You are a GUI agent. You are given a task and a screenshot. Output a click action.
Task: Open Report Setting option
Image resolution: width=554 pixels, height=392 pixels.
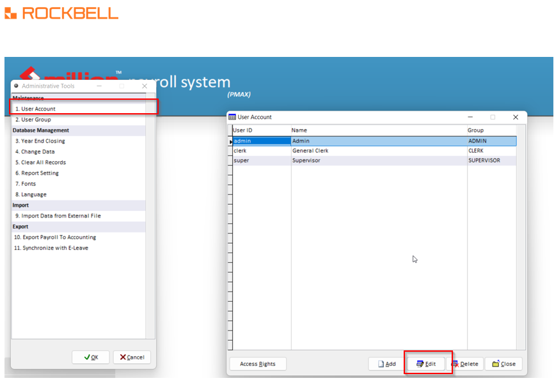[79, 173]
